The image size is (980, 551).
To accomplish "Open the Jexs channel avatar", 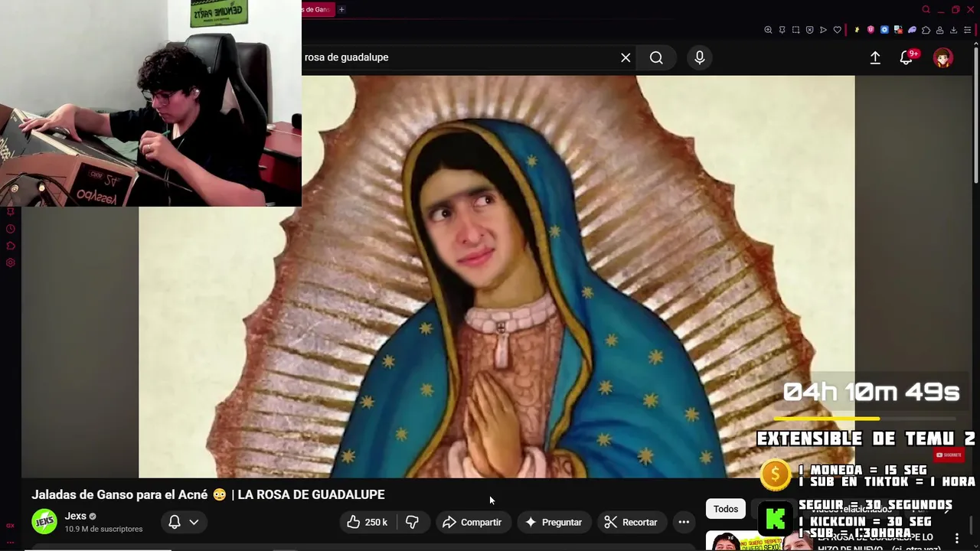I will coord(44,521).
